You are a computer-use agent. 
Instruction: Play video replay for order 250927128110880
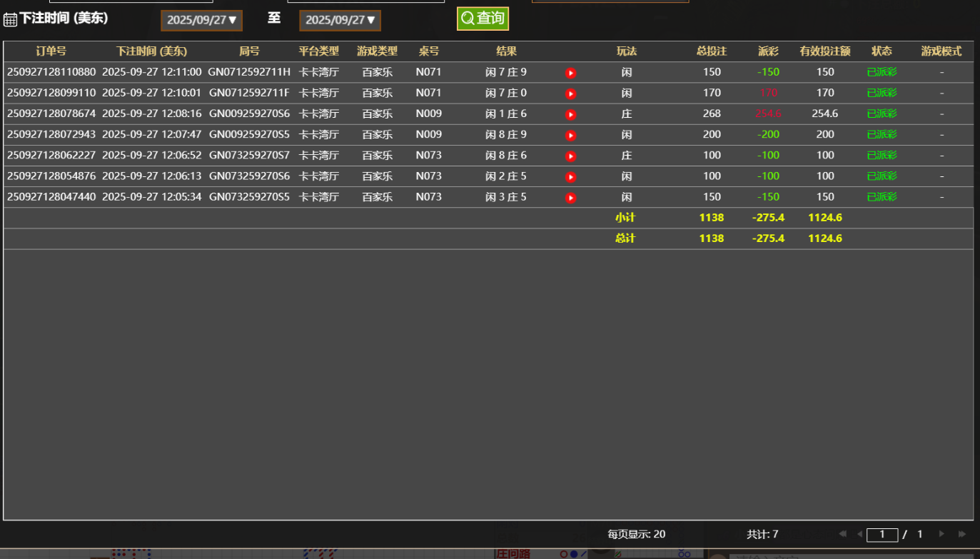(570, 73)
